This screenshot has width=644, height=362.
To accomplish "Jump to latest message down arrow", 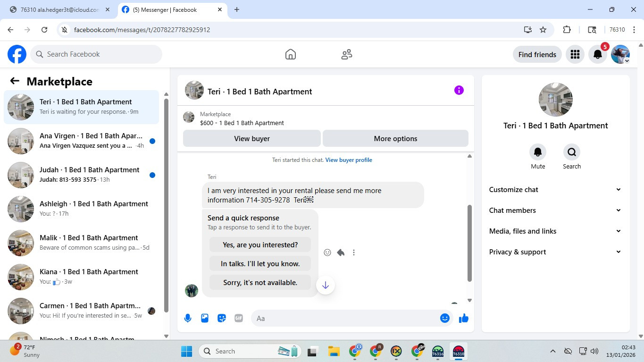I will point(326,285).
